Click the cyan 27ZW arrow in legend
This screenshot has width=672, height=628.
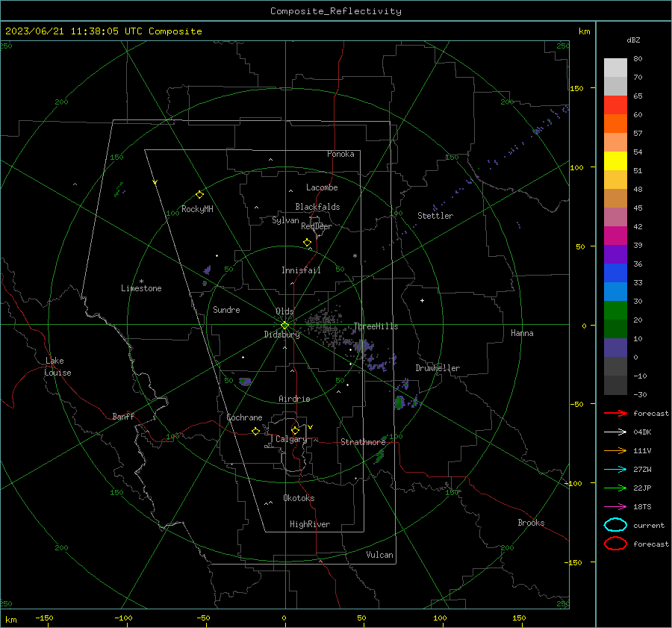(x=615, y=470)
